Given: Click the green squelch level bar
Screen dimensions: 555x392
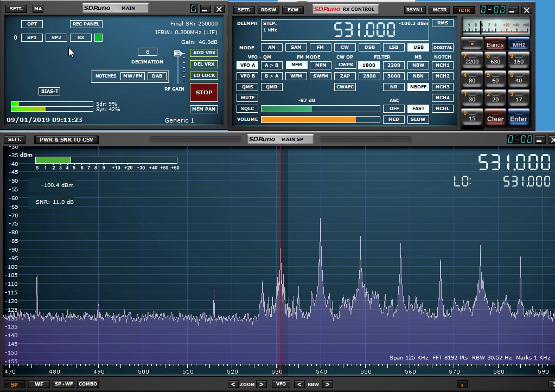Looking at the screenshot, I should (286, 108).
